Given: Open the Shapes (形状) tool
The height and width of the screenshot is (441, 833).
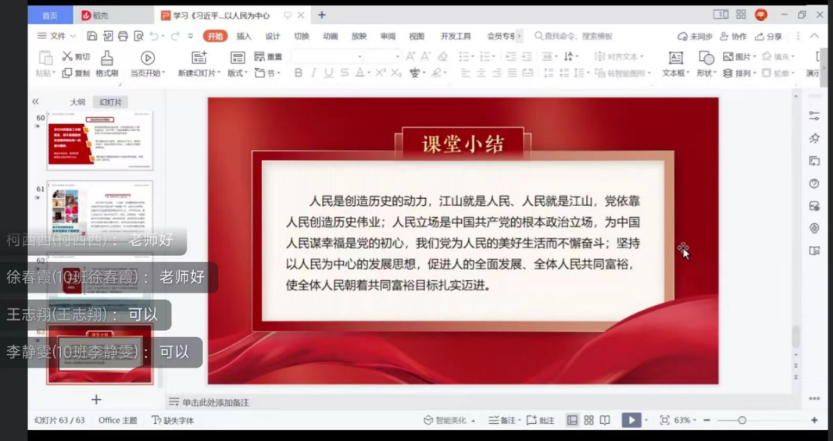Looking at the screenshot, I should click(705, 60).
